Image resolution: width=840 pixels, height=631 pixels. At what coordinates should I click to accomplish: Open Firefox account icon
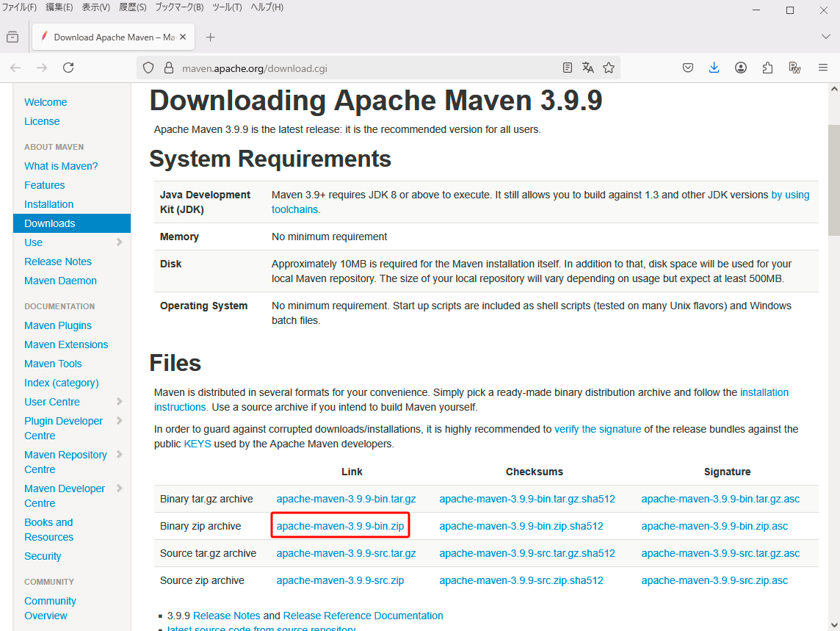(x=741, y=68)
